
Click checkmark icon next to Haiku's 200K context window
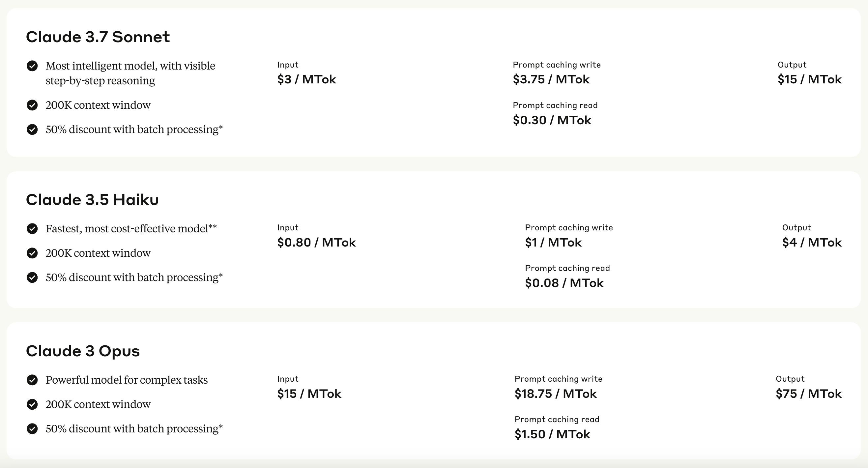(32, 253)
